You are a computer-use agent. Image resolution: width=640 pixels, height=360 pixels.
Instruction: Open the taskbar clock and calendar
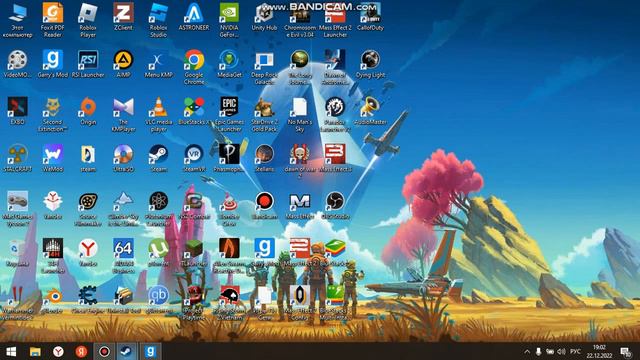[x=599, y=351]
